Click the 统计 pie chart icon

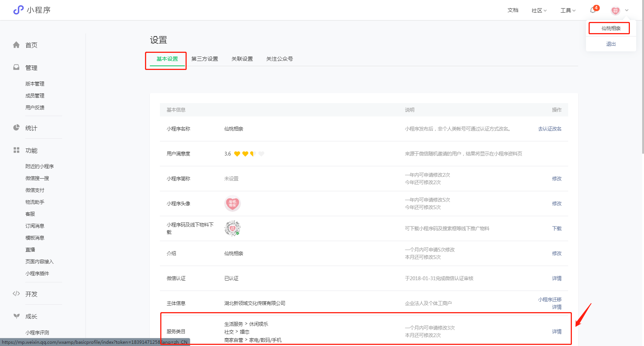[x=16, y=128]
